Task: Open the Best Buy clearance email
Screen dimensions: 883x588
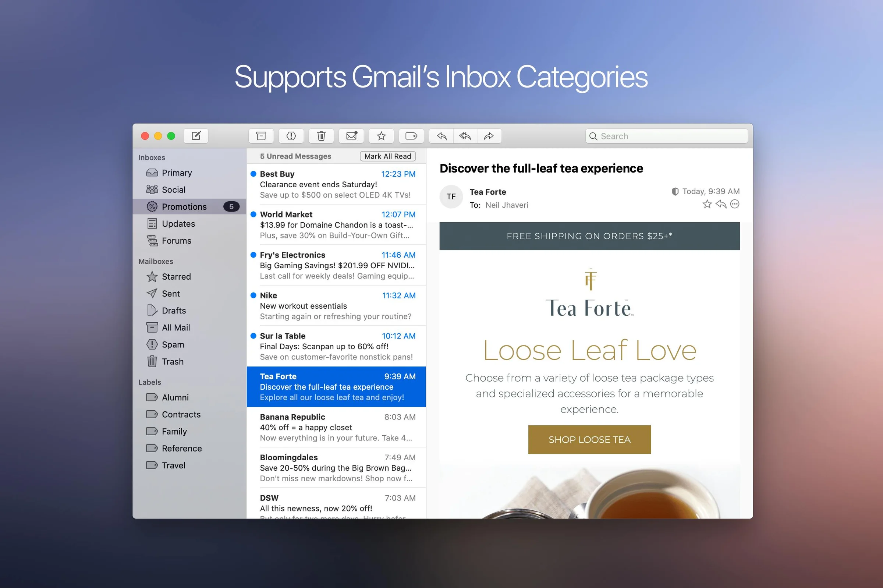Action: pyautogui.click(x=336, y=184)
